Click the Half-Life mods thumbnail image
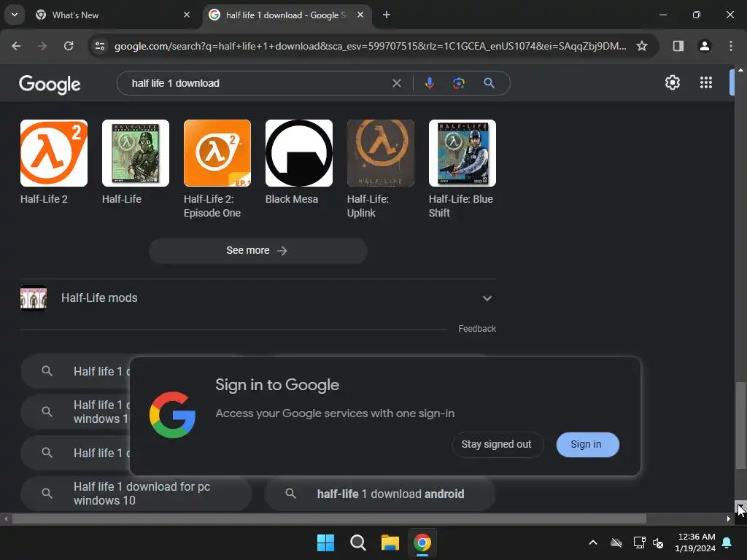Viewport: 747px width, 560px height. click(34, 298)
